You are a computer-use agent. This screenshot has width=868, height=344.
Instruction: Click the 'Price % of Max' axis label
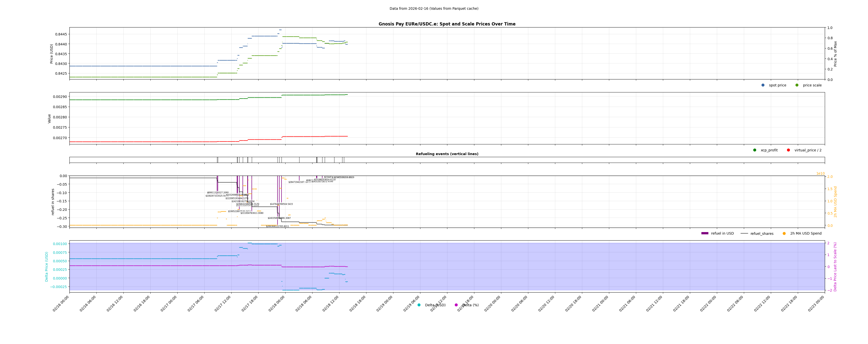click(x=835, y=54)
